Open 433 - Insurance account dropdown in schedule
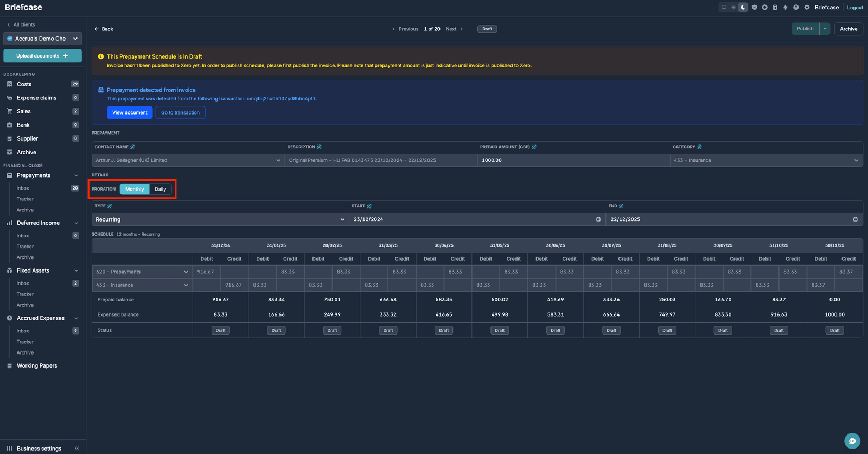This screenshot has width=868, height=454. pos(142,285)
